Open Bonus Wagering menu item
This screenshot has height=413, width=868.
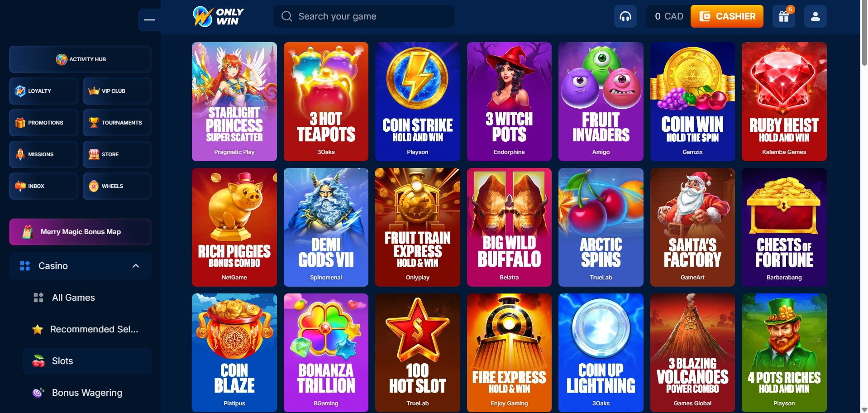87,393
